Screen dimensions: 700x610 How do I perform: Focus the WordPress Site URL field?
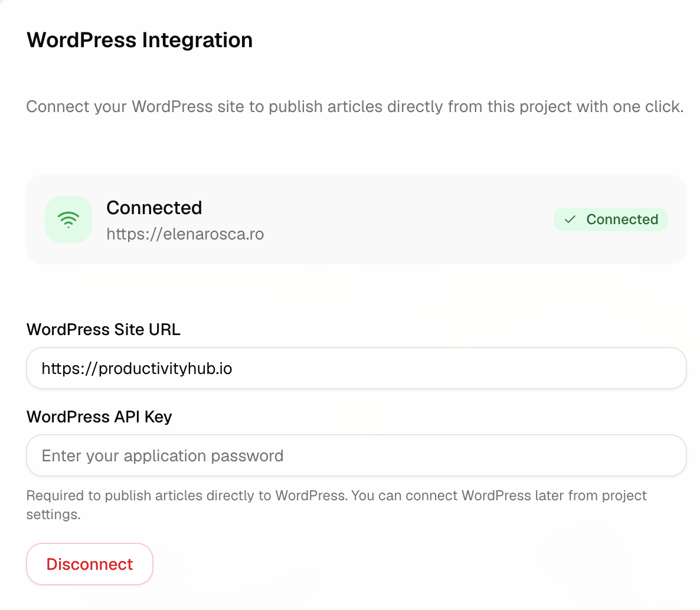pos(356,368)
